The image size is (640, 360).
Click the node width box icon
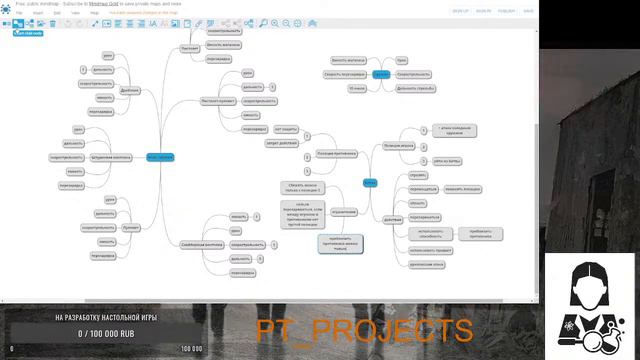(107, 24)
